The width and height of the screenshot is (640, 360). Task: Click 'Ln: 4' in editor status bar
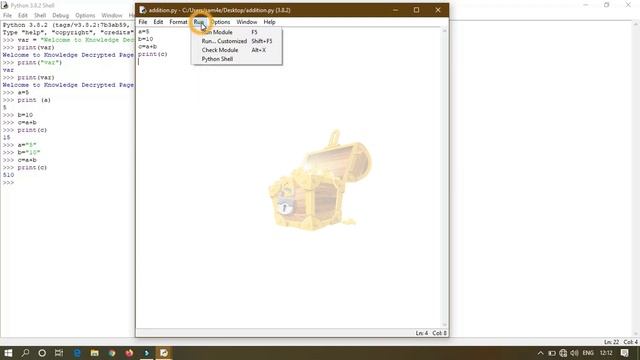422,333
